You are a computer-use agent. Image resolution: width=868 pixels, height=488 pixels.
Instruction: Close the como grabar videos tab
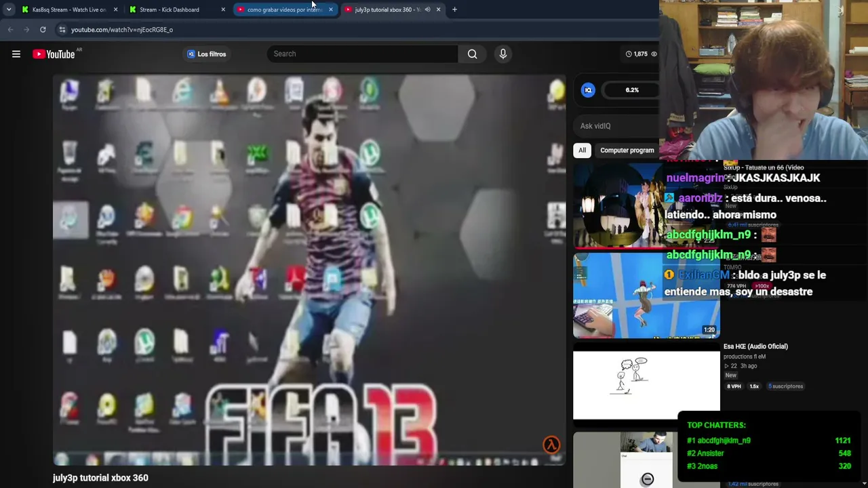[x=331, y=9]
